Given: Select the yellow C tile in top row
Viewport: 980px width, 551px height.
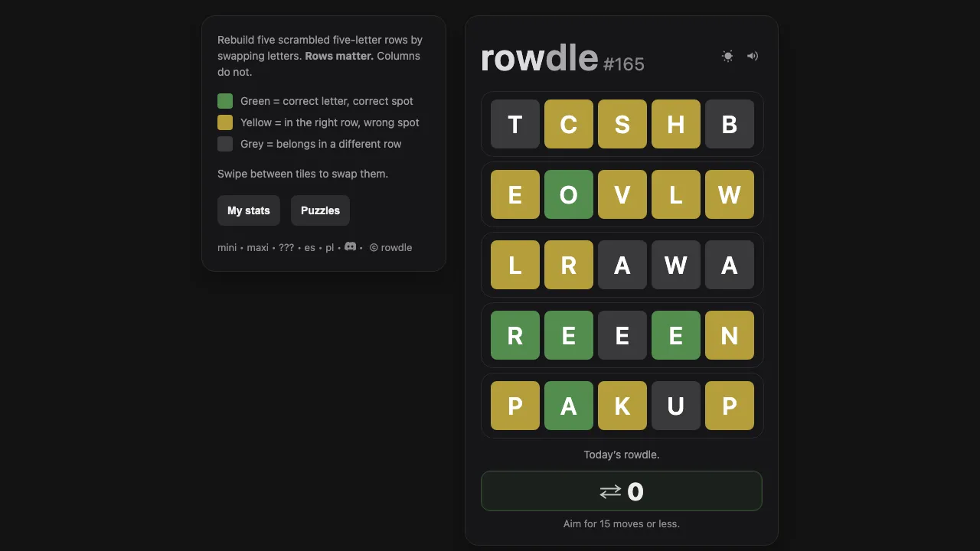Looking at the screenshot, I should (569, 124).
